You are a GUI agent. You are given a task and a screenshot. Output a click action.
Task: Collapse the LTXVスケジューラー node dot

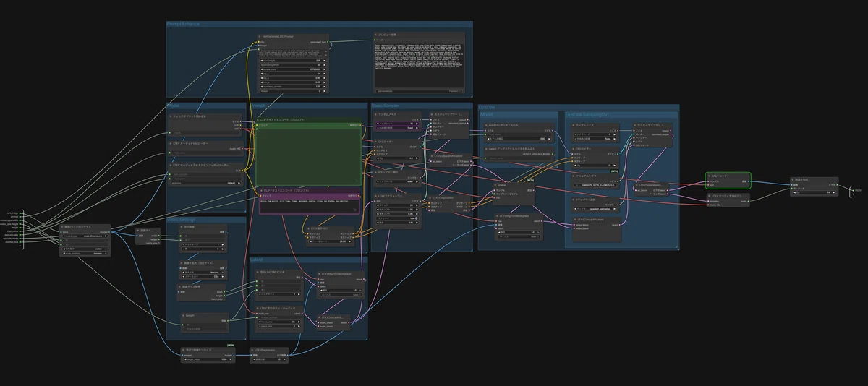coord(376,196)
